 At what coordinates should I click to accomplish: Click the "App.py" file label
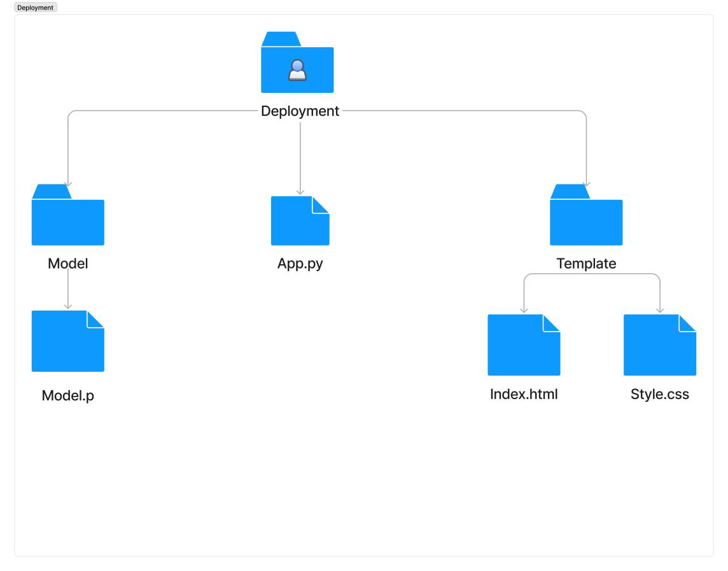300,264
